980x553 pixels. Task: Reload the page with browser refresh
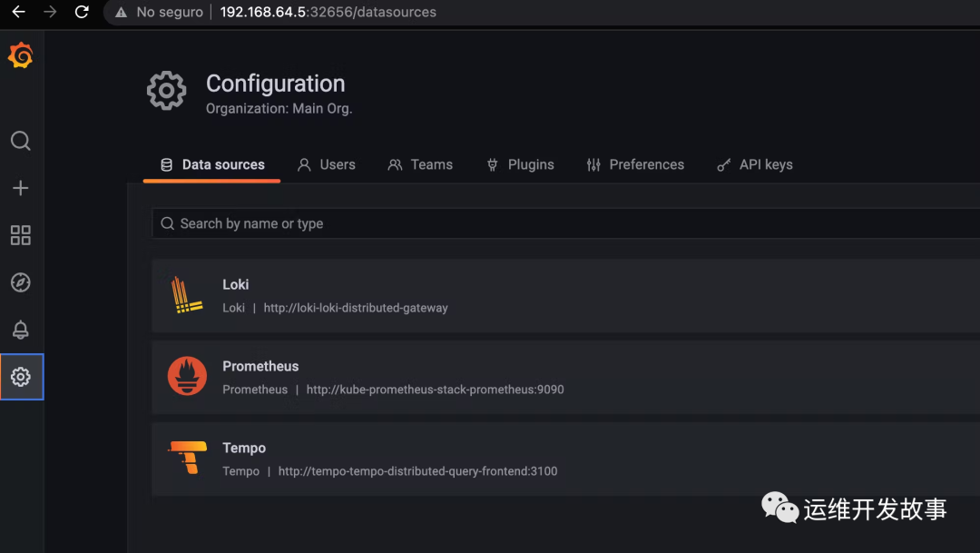tap(82, 12)
